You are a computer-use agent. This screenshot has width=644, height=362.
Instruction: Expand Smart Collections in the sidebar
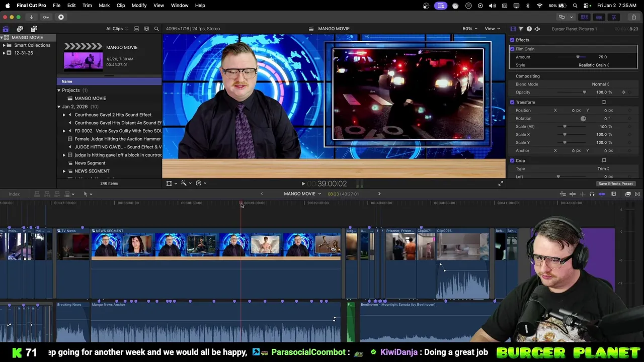point(4,46)
